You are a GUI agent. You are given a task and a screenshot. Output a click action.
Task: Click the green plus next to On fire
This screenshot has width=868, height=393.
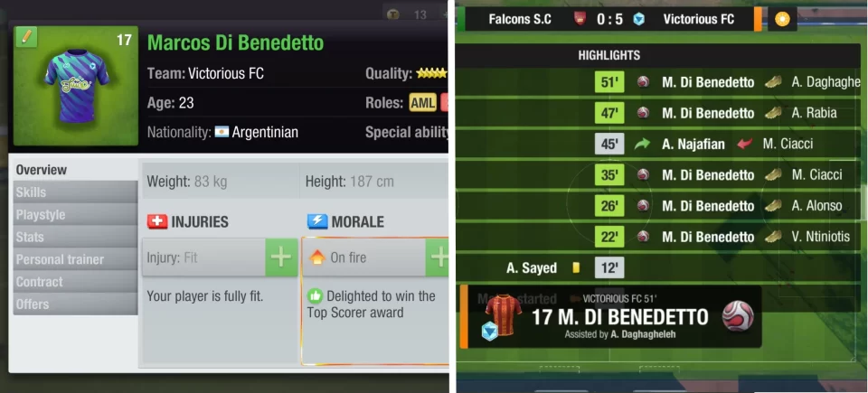pos(438,257)
